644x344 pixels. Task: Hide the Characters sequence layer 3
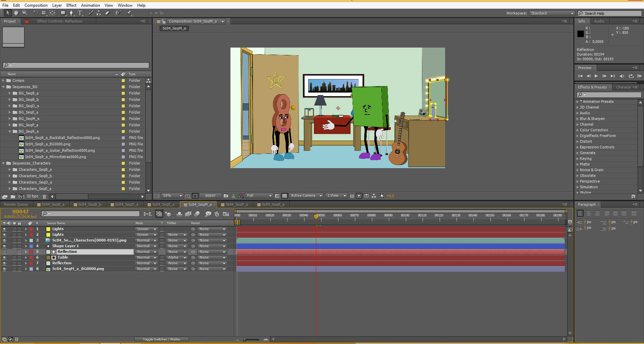[x=4, y=240]
